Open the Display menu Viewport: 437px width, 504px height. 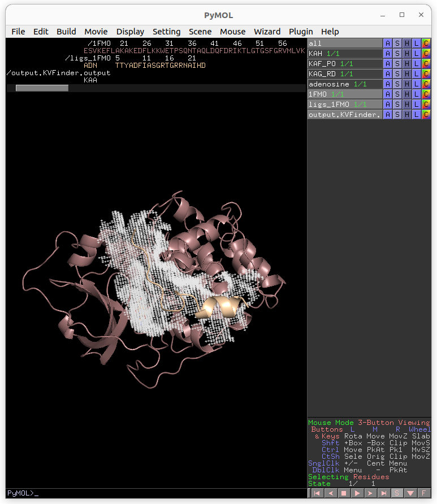(130, 32)
